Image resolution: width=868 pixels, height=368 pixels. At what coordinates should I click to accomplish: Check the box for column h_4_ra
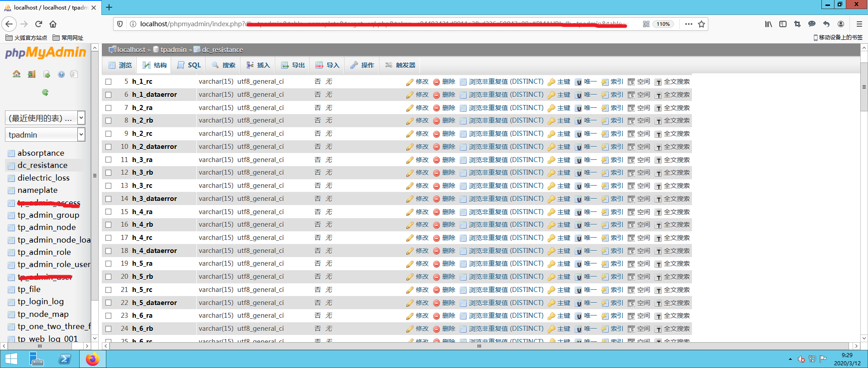click(x=109, y=212)
